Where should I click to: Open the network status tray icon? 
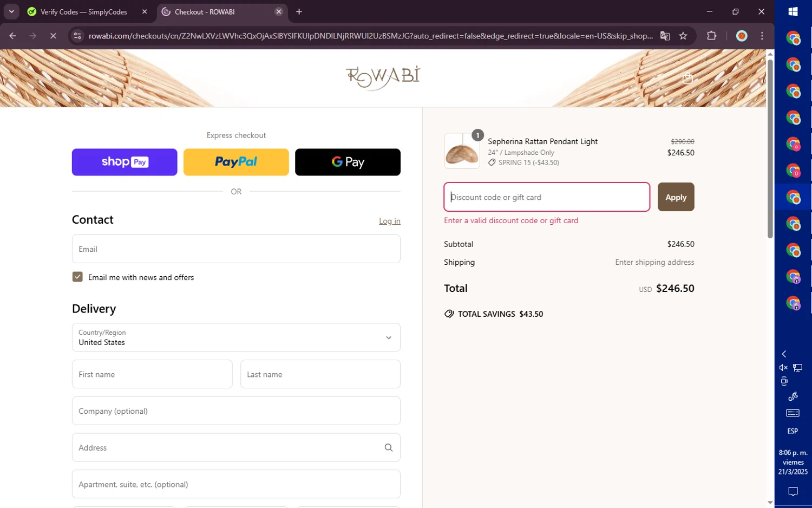pos(798,368)
